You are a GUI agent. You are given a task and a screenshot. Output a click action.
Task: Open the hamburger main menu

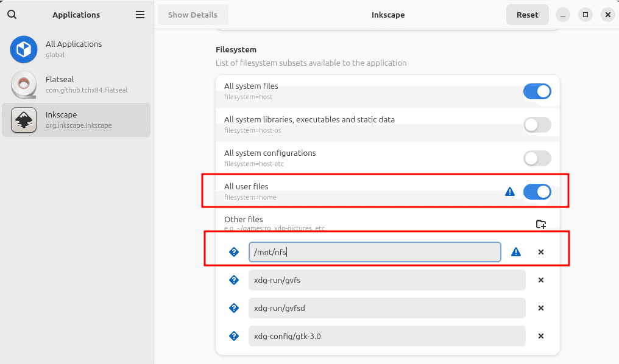click(x=140, y=15)
